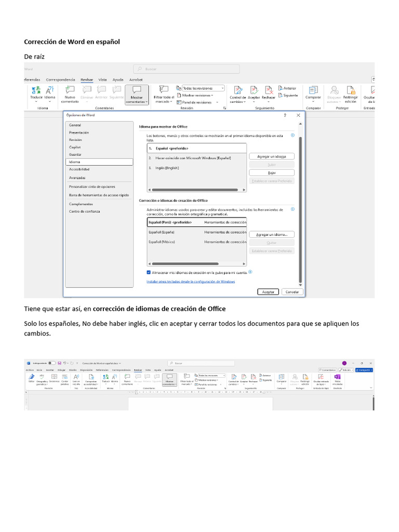Click the Contar palabras icon
The width and height of the screenshot is (399, 532).
tap(65, 377)
